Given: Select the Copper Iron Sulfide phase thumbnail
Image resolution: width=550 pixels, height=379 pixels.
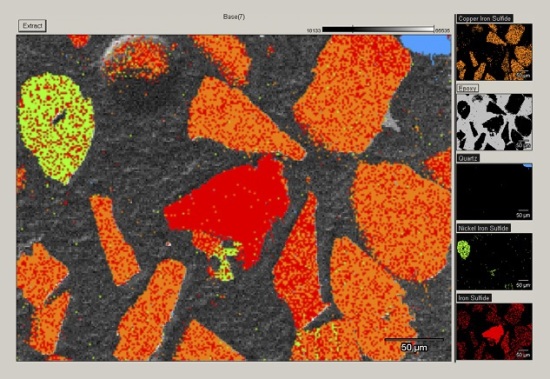Looking at the screenshot, I should tap(494, 52).
